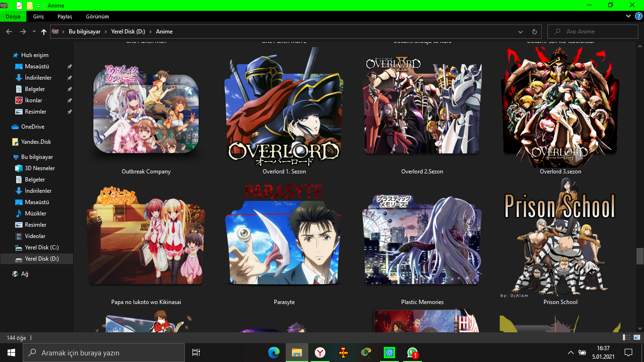The height and width of the screenshot is (362, 644).
Task: Go forward with the forward arrow
Action: [x=23, y=32]
